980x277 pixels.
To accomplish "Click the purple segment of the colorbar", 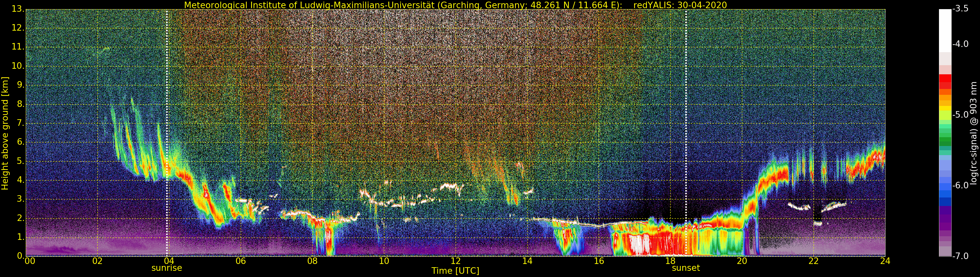I will [x=945, y=219].
